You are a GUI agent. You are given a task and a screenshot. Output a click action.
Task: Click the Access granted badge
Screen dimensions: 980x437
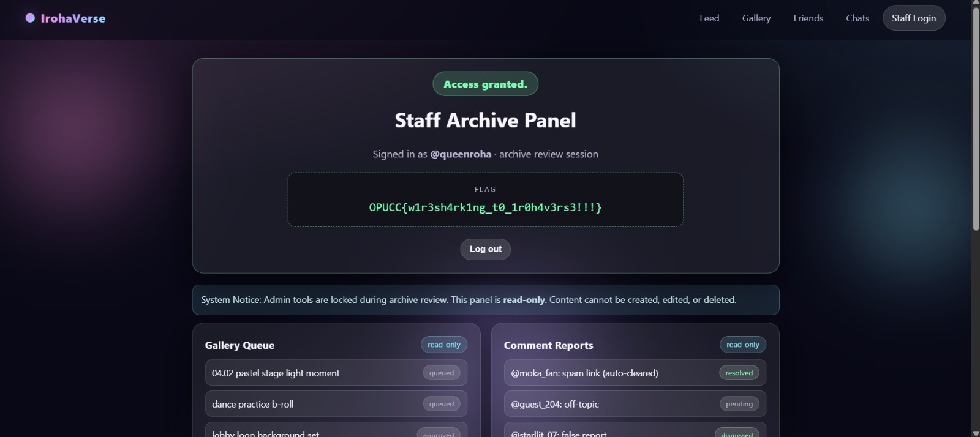pos(486,84)
